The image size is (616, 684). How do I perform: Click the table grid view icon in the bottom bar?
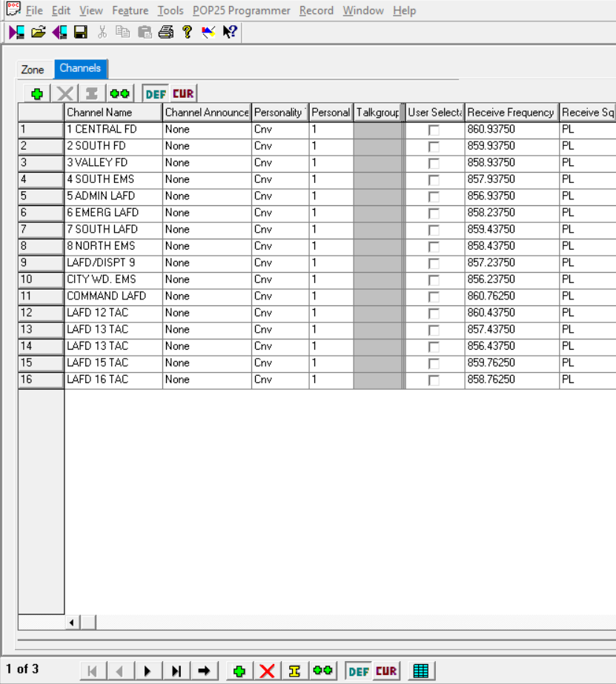(420, 671)
